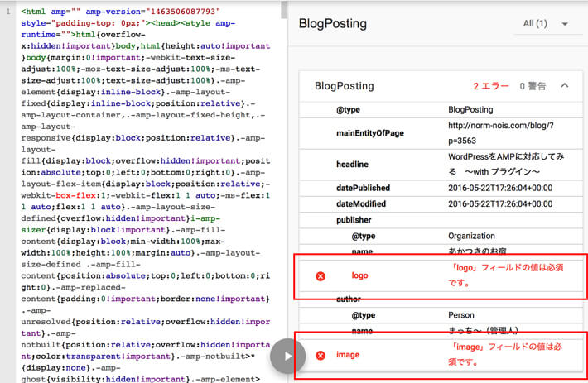Open the All (1) filter dropdown
This screenshot has height=383, width=588.
click(547, 24)
